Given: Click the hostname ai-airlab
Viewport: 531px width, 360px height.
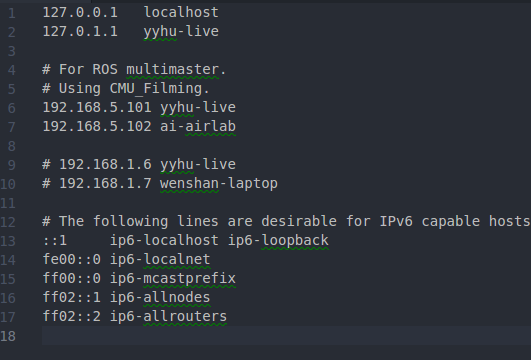Looking at the screenshot, I should coord(198,126).
